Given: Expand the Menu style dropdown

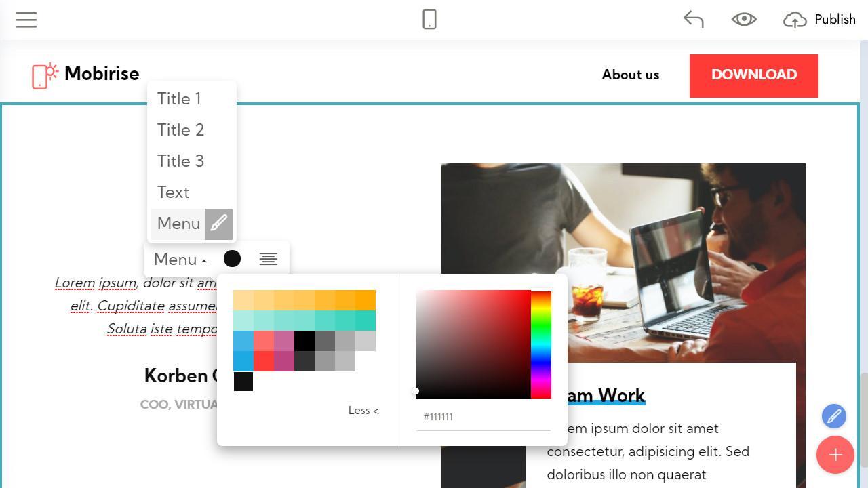Looking at the screenshot, I should 180,259.
